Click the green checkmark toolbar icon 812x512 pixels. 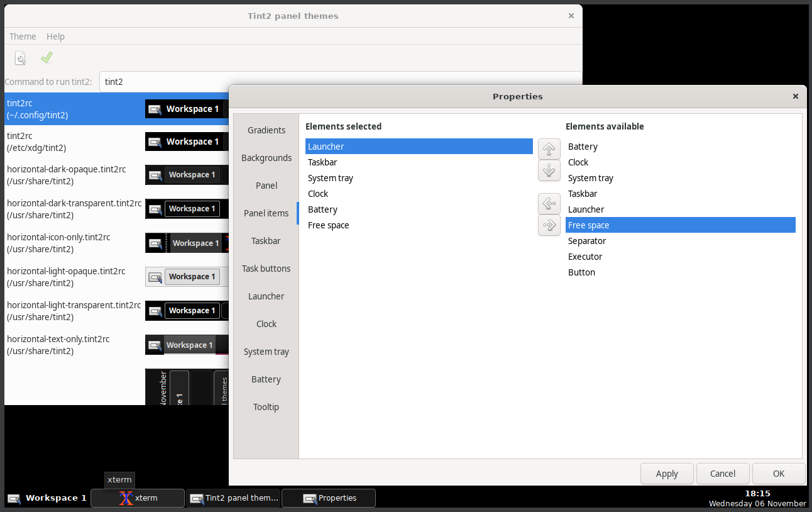(46, 57)
